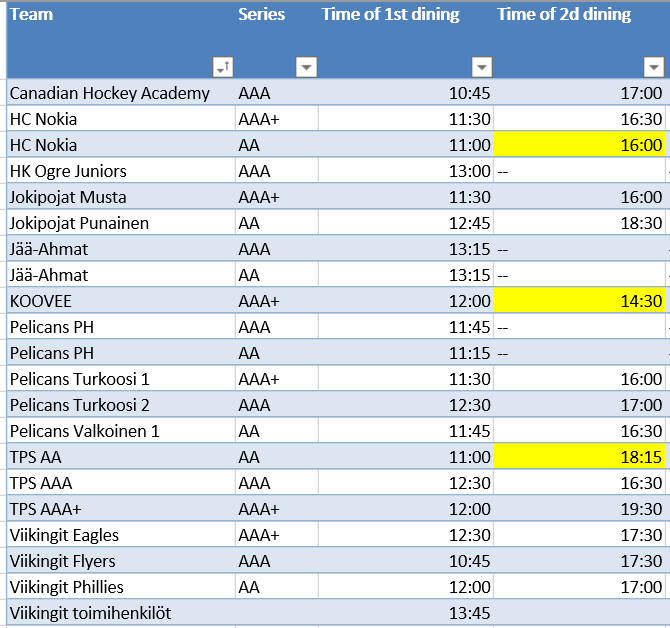Screen dimensions: 670x628
Task: Select the yellow 18:15 cell for TPS AA
Action: (x=579, y=457)
